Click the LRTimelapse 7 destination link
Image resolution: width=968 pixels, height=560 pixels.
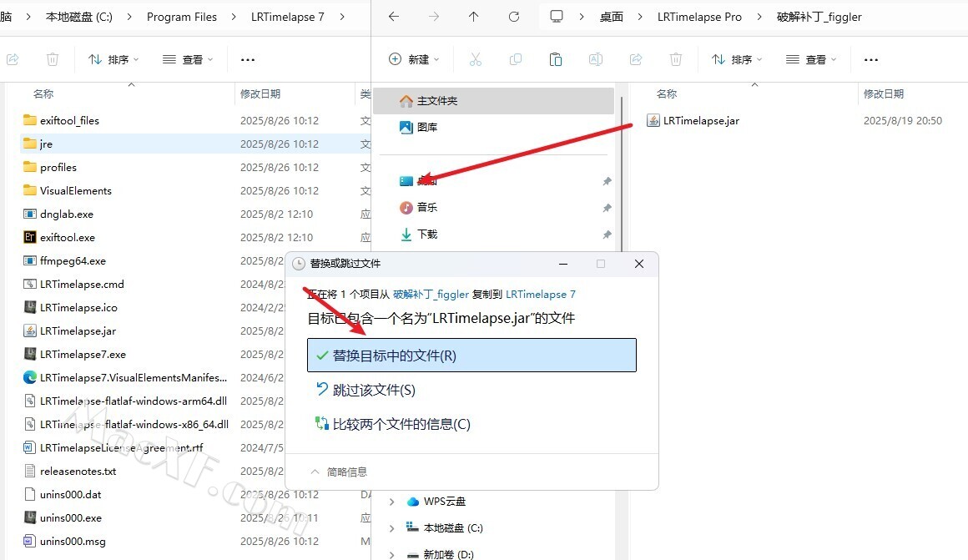[540, 294]
